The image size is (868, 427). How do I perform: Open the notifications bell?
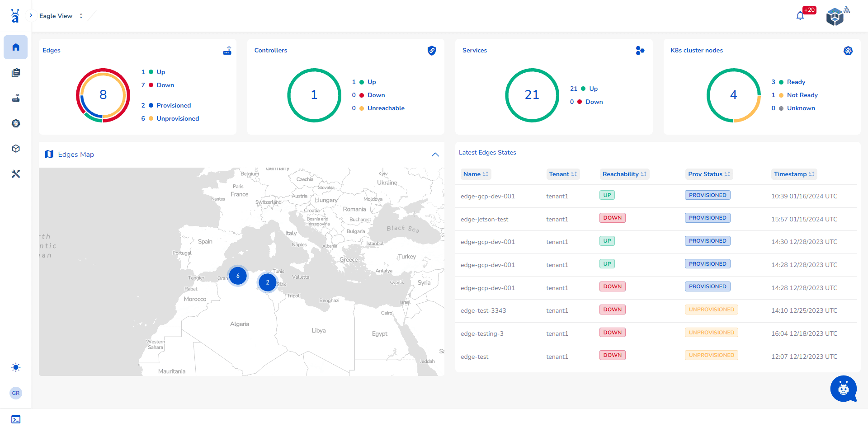pos(800,16)
